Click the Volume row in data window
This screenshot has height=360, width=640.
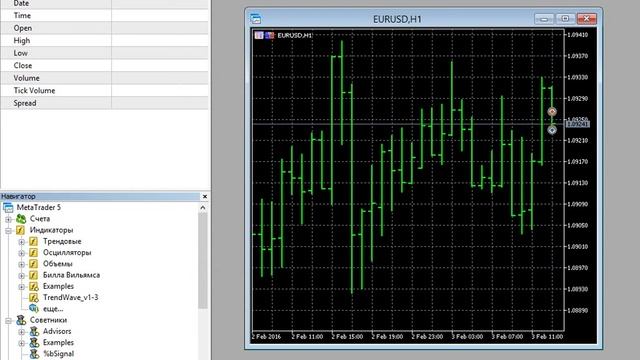coord(104,78)
